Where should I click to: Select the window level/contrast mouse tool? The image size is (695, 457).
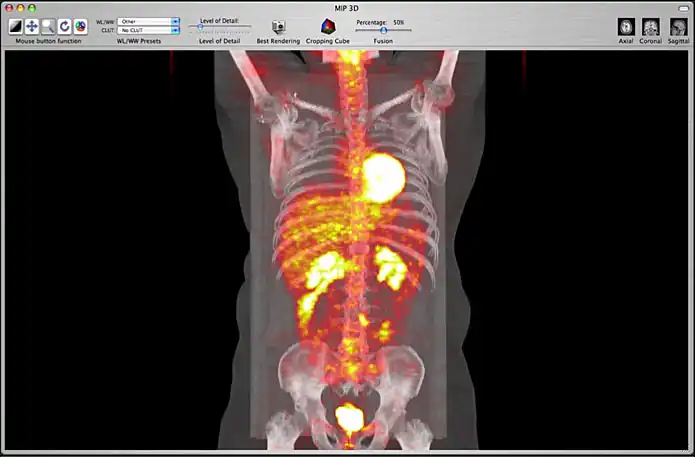pyautogui.click(x=16, y=27)
